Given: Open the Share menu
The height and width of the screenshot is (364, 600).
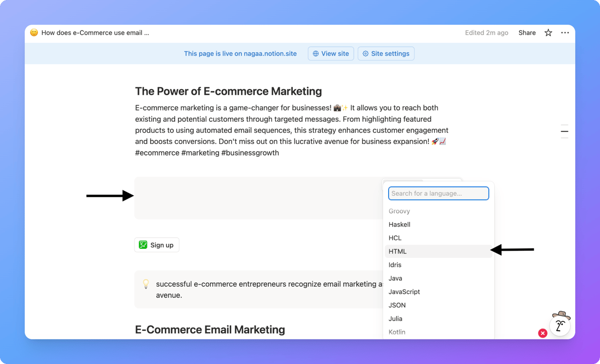Looking at the screenshot, I should coord(527,33).
